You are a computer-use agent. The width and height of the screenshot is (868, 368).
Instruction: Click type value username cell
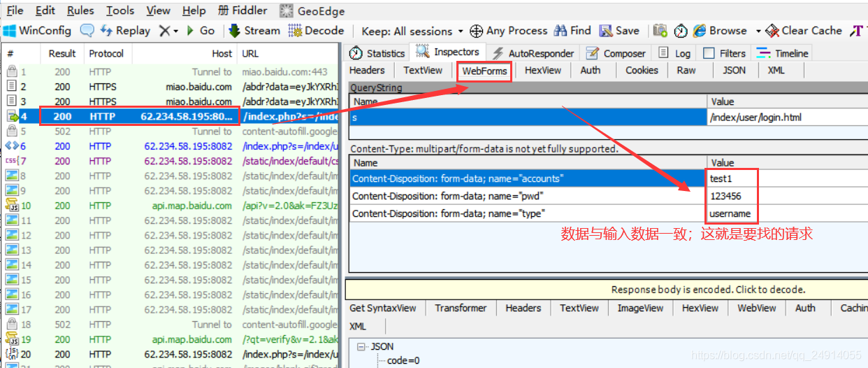pyautogui.click(x=788, y=213)
